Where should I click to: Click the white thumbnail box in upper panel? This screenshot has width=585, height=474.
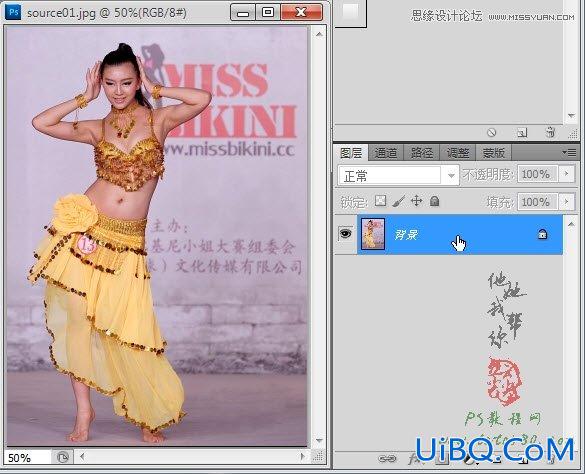pos(350,12)
